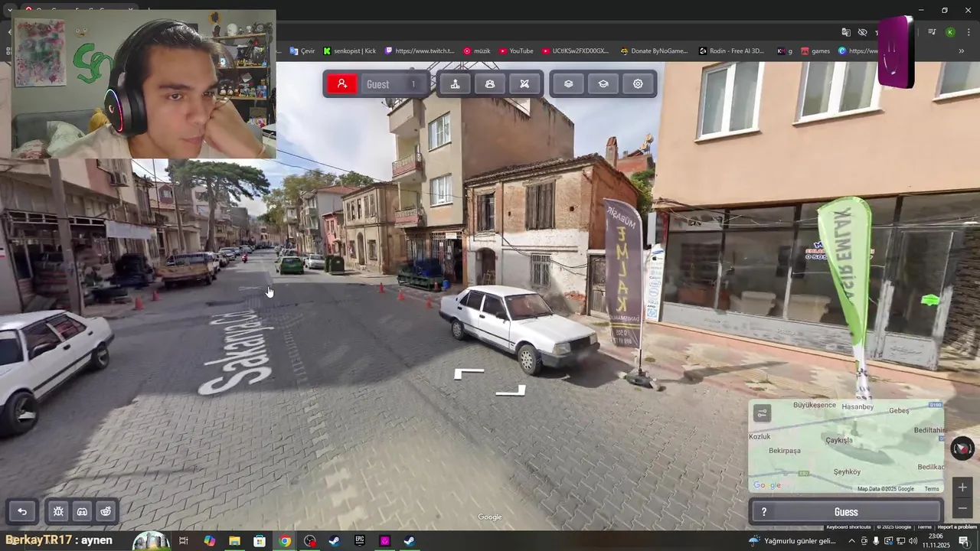
Task: Open the Chrome profile K avatar
Action: coord(950,32)
